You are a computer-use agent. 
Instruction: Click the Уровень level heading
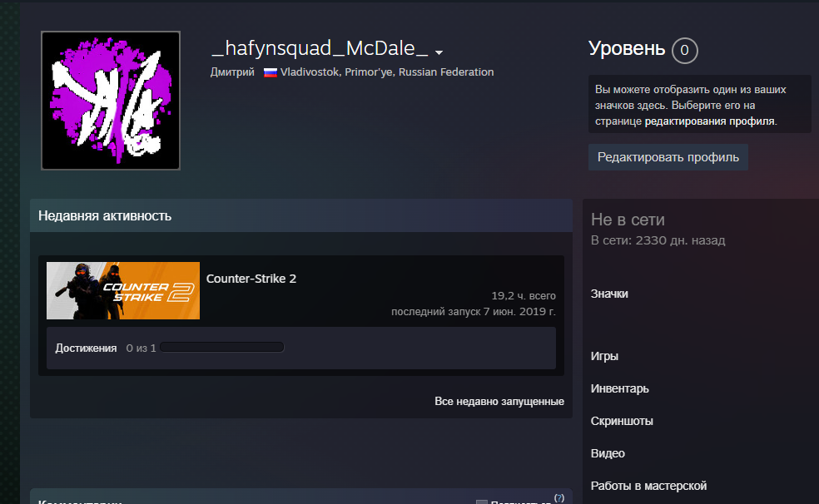pyautogui.click(x=627, y=49)
